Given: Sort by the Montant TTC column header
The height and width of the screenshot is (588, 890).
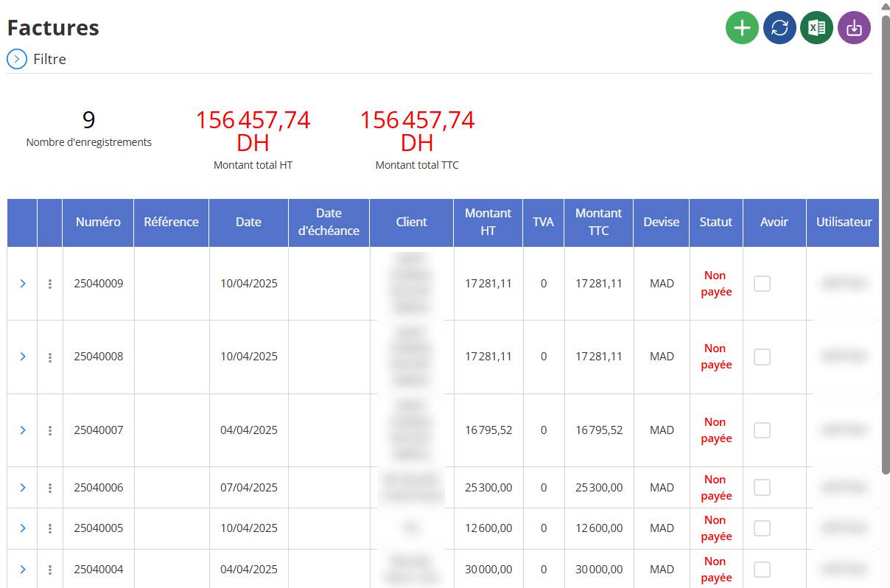Looking at the screenshot, I should (598, 222).
